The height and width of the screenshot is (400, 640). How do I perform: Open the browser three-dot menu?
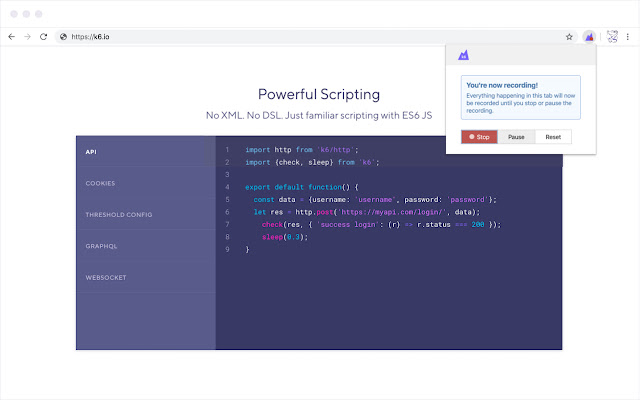point(628,37)
